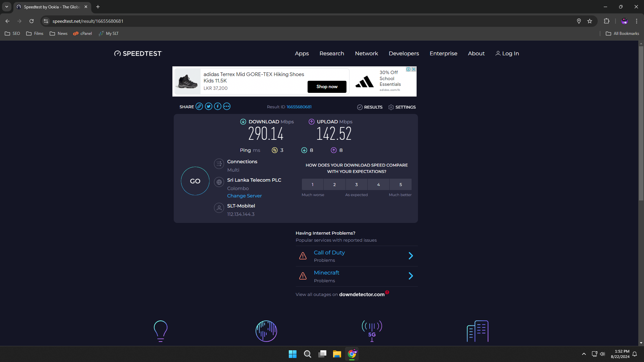Click the Change Server link
The height and width of the screenshot is (362, 644).
click(x=245, y=196)
